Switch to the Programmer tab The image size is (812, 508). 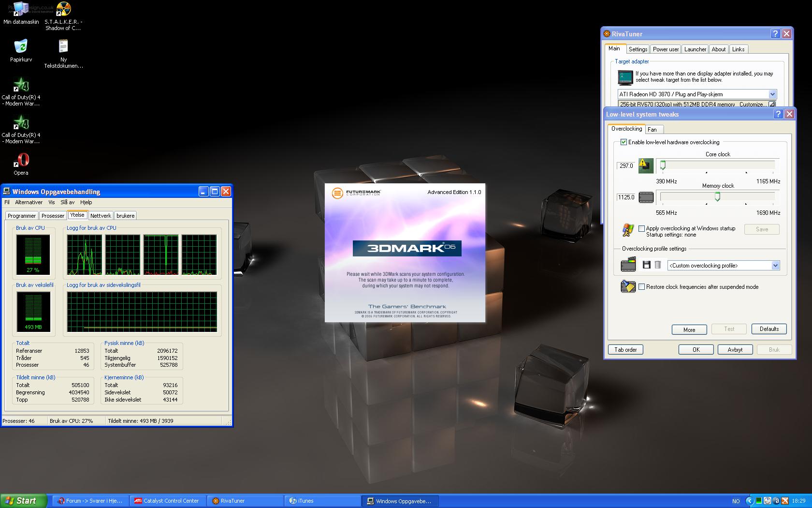[22, 216]
